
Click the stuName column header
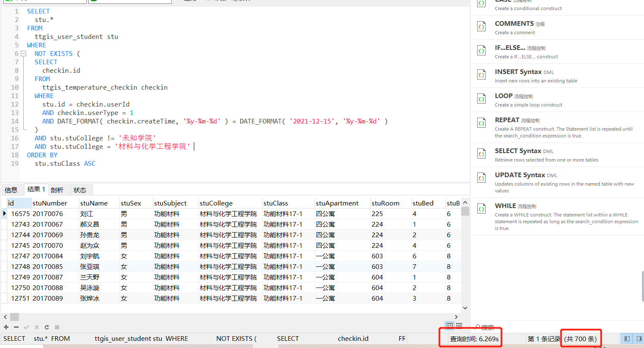[99, 203]
